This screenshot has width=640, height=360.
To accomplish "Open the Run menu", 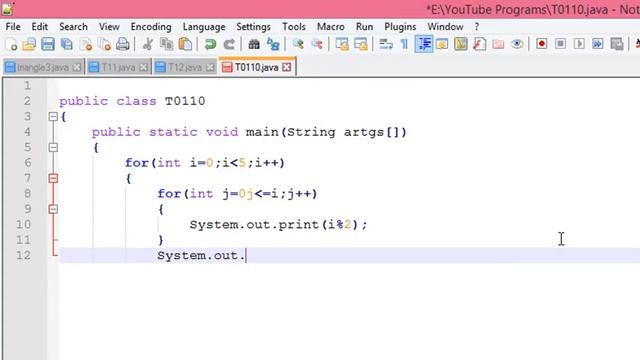I will pyautogui.click(x=364, y=27).
